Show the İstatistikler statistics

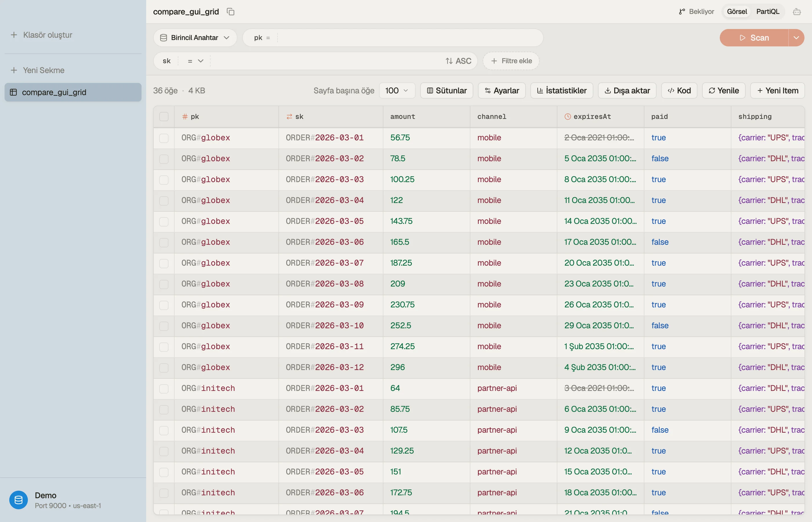[x=561, y=90]
